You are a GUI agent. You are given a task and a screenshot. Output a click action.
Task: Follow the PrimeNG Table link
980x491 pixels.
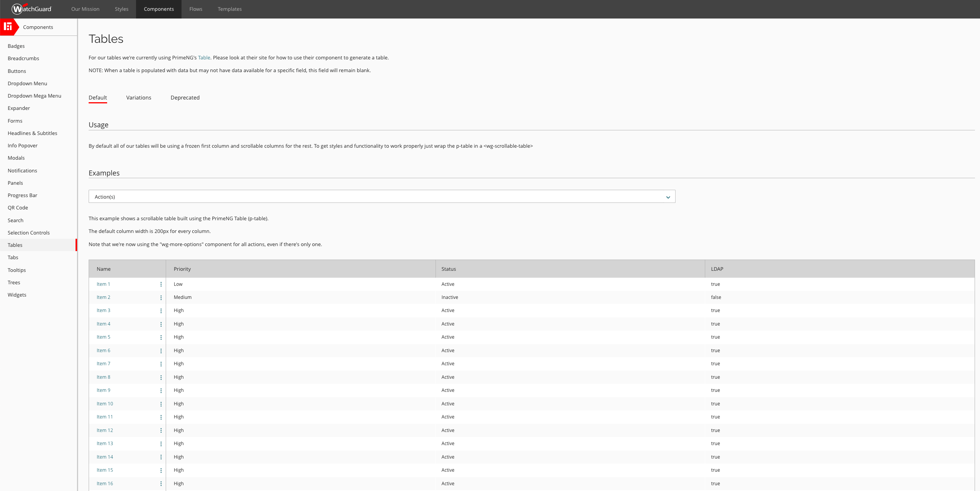[204, 57]
